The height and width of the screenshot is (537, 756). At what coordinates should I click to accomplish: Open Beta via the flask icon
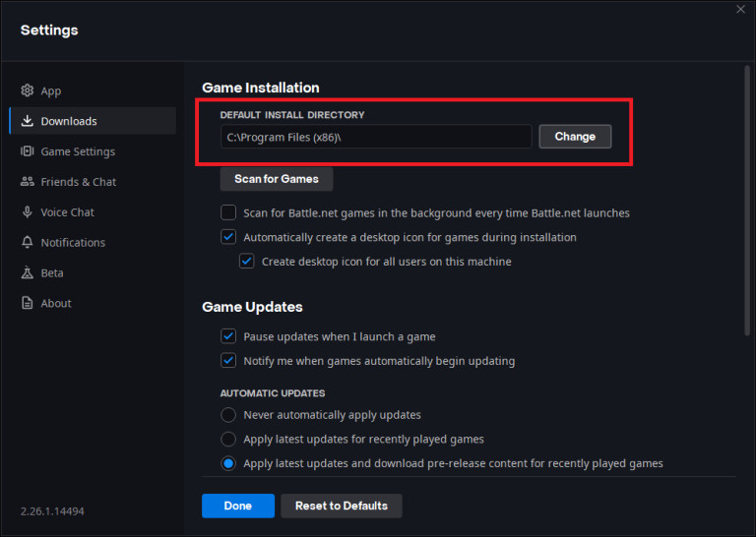pyautogui.click(x=28, y=273)
